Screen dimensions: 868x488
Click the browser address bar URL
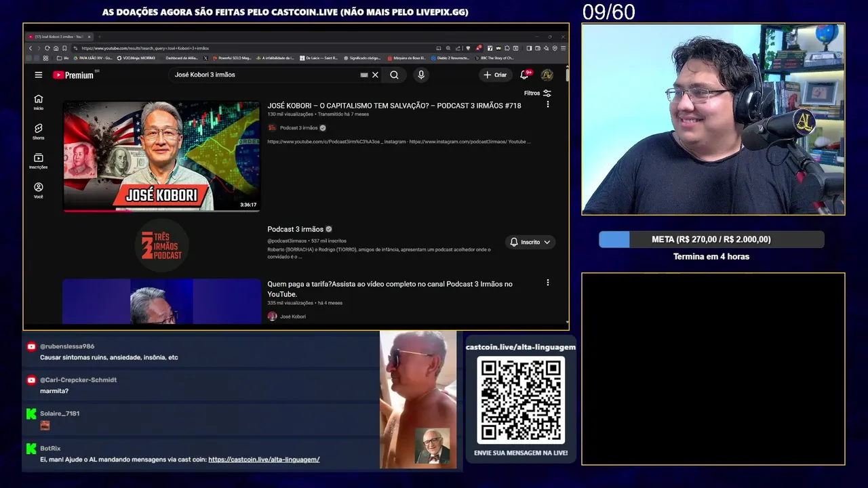(x=145, y=48)
